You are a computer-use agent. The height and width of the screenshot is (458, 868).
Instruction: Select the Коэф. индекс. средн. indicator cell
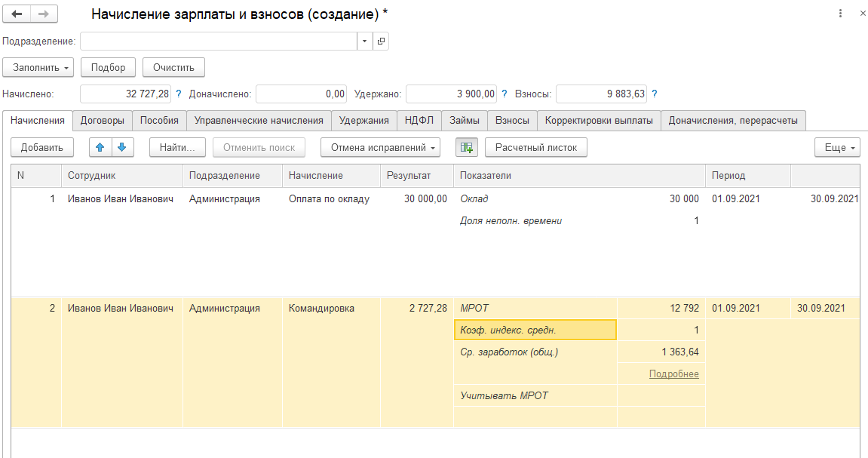tap(535, 330)
